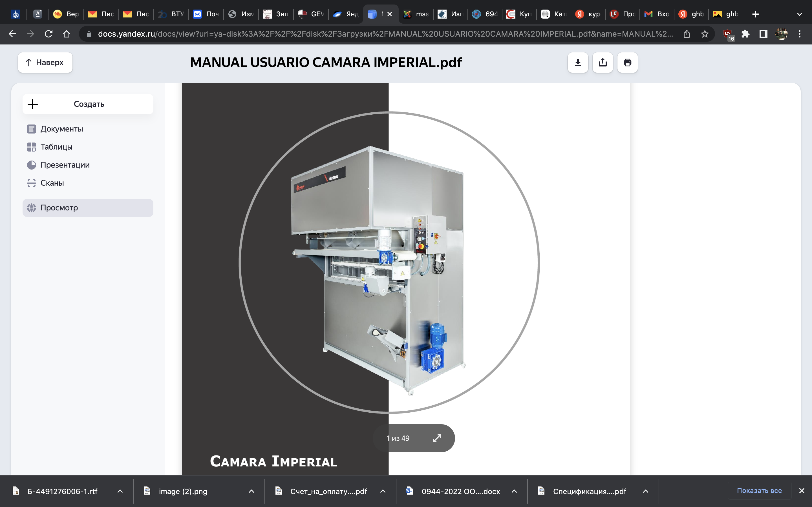812x507 pixels.
Task: Switch to the mss browser tab
Action: (416, 14)
